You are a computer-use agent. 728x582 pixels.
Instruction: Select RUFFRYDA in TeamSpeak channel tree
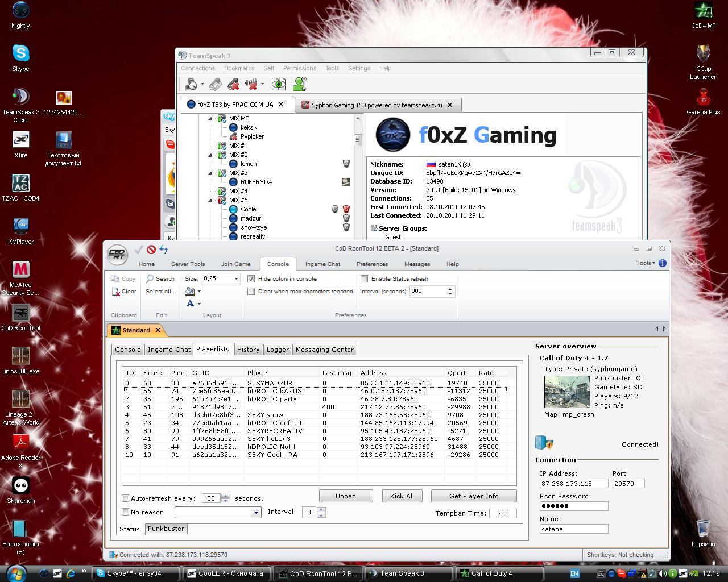(x=256, y=182)
